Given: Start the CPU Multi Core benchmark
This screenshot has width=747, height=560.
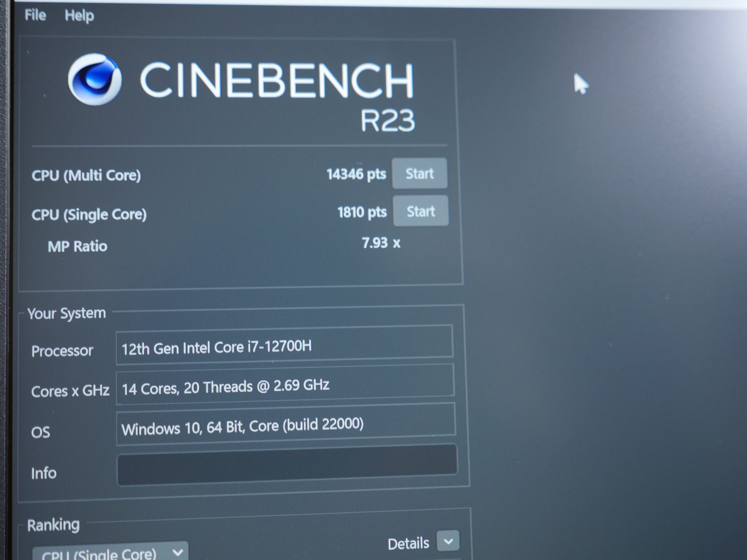Looking at the screenshot, I should (x=419, y=174).
